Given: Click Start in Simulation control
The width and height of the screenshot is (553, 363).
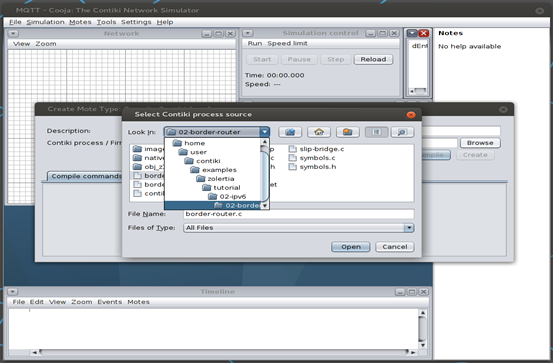Looking at the screenshot, I should tap(262, 59).
